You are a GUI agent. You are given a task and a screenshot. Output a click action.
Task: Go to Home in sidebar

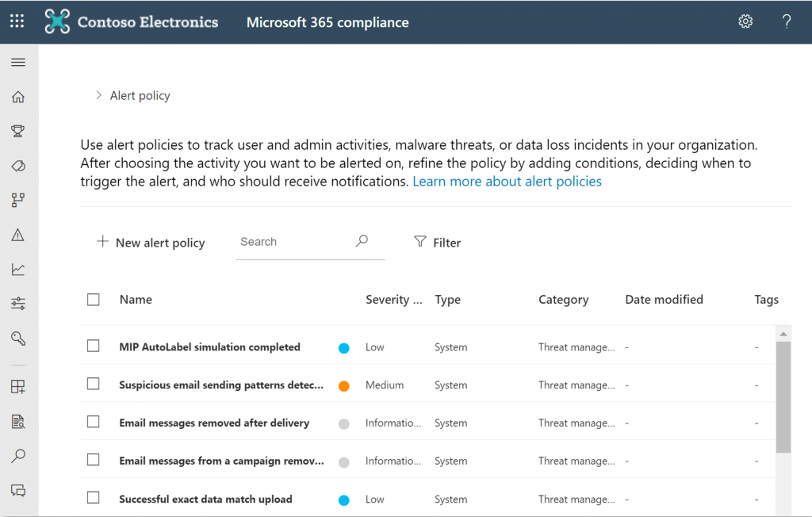18,97
